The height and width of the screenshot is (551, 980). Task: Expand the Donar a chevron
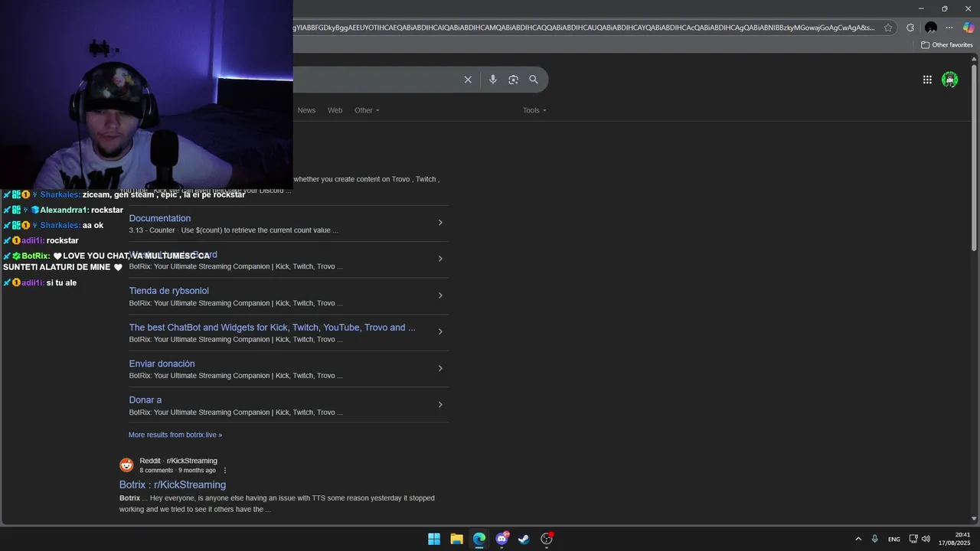pos(440,405)
